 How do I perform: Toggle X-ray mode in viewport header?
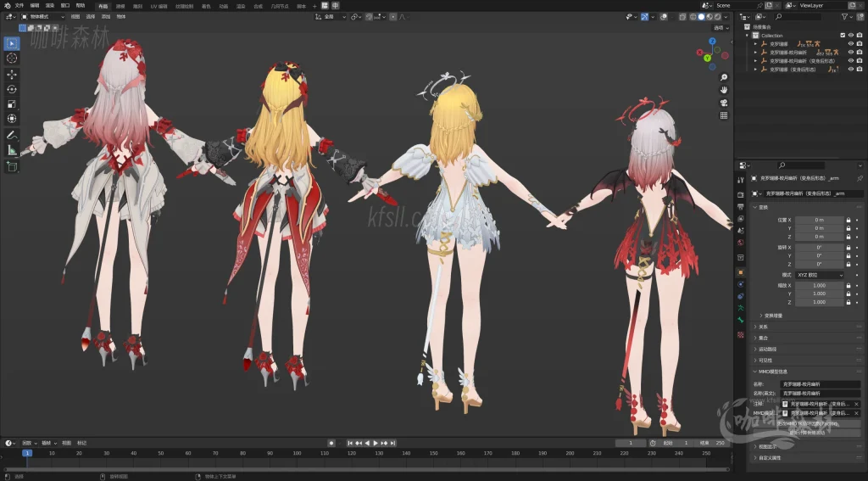click(682, 17)
